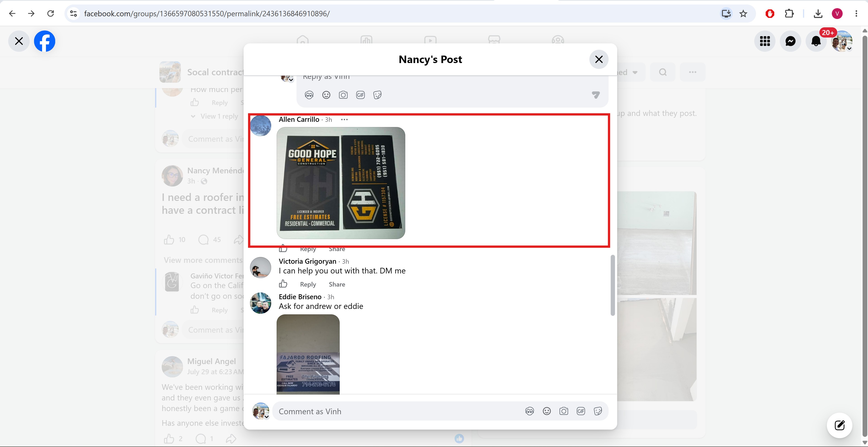This screenshot has width=868, height=447.
Task: Click the X button beside the Facebook logo
Action: point(19,41)
